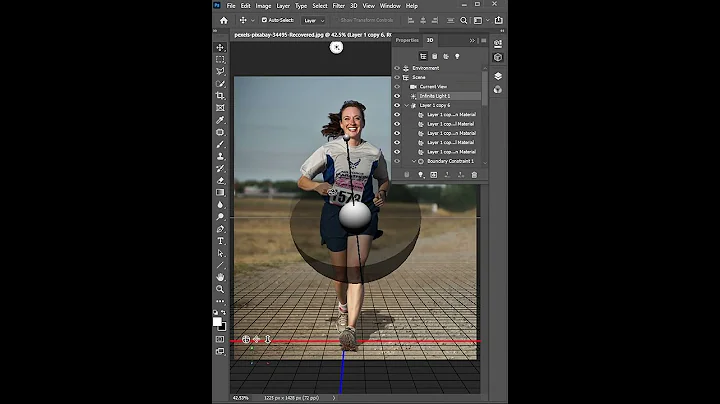Screen dimensions: 720x404
Task: Select the Rectangular Marquee tool
Action: coord(220,59)
